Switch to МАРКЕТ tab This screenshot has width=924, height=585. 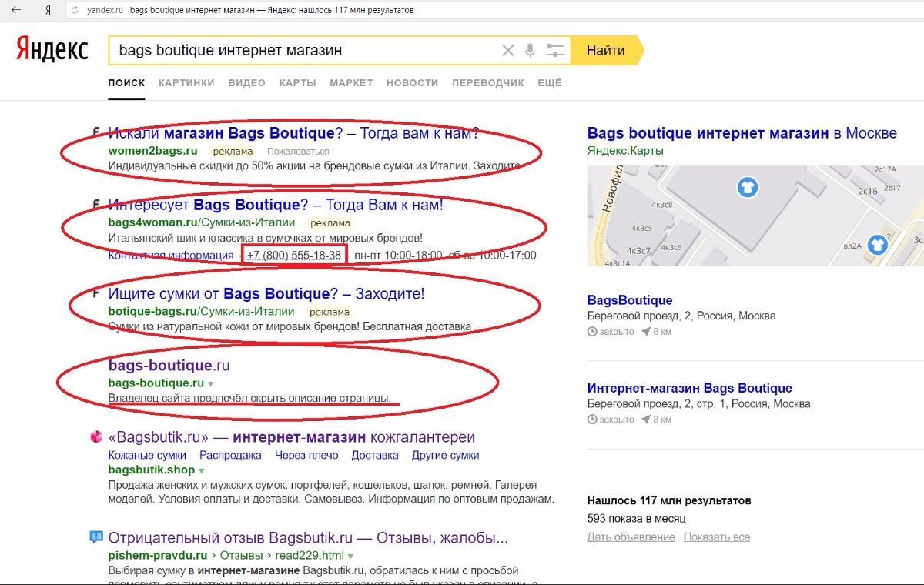coord(351,83)
